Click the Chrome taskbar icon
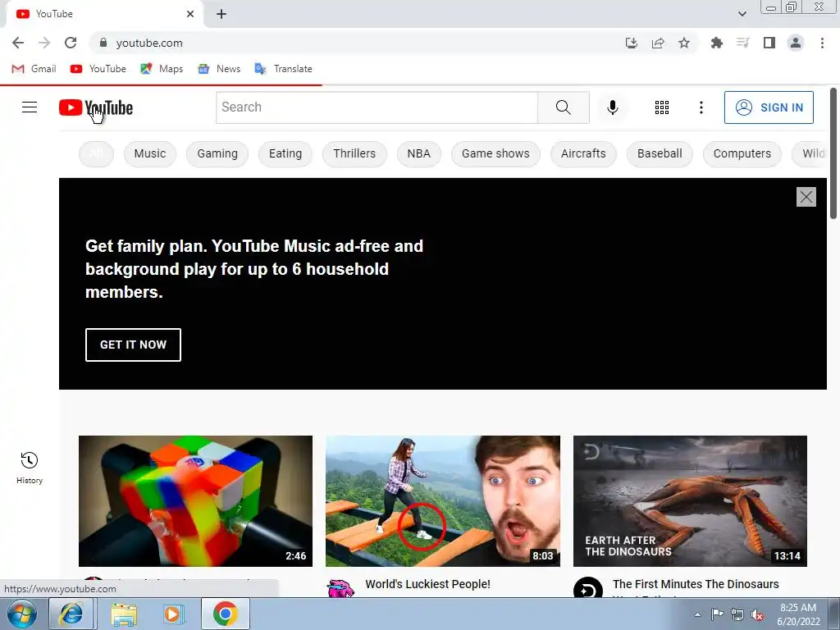The image size is (840, 630). point(225,614)
